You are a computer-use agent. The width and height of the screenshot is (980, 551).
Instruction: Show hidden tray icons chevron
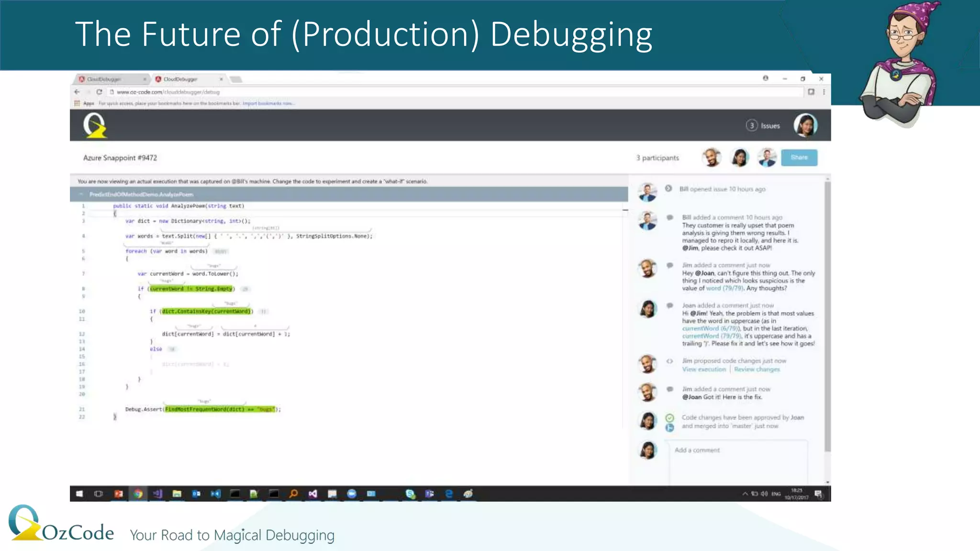[x=745, y=494]
